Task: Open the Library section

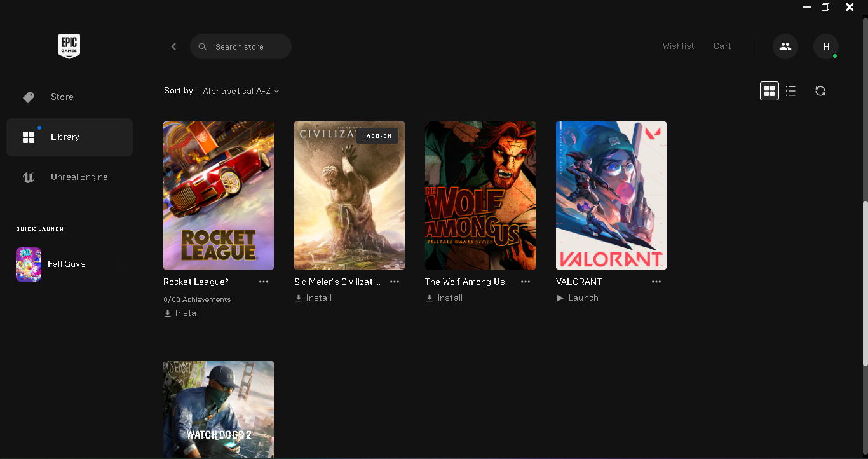Action: 69,137
